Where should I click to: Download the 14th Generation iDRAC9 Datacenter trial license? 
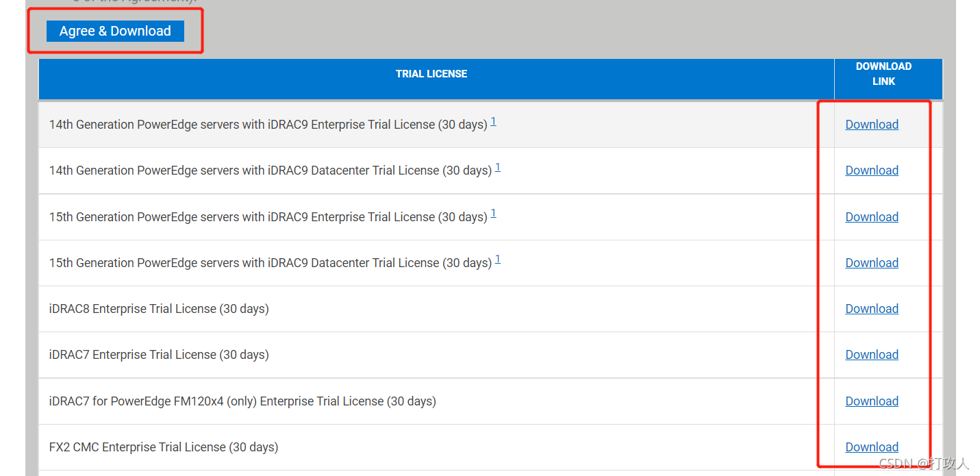point(872,171)
